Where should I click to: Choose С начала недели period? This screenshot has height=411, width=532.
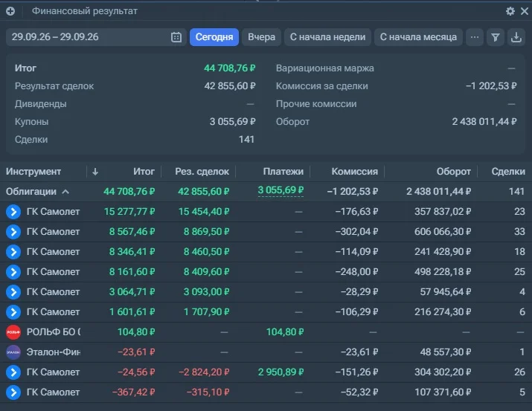point(327,37)
